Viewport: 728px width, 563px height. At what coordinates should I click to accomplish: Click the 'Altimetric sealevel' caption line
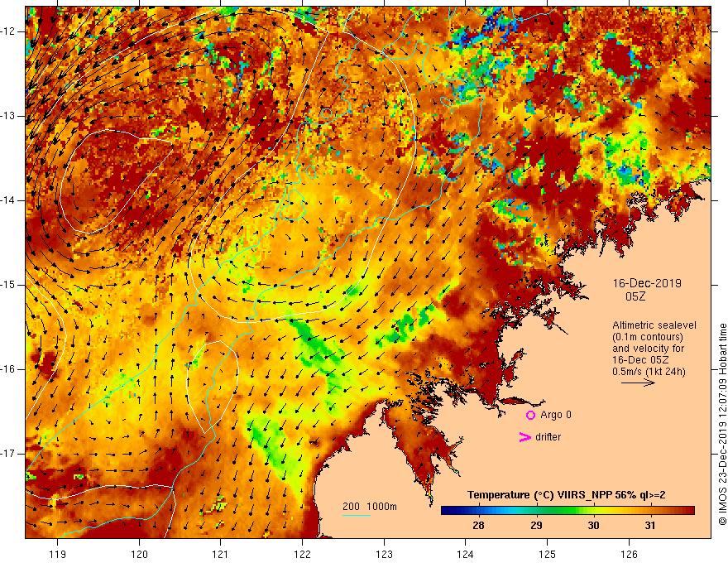coord(654,325)
